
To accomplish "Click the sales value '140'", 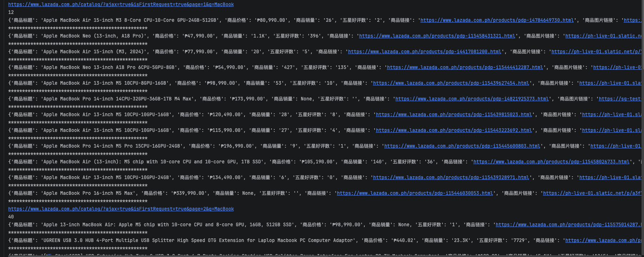I will point(377,162).
